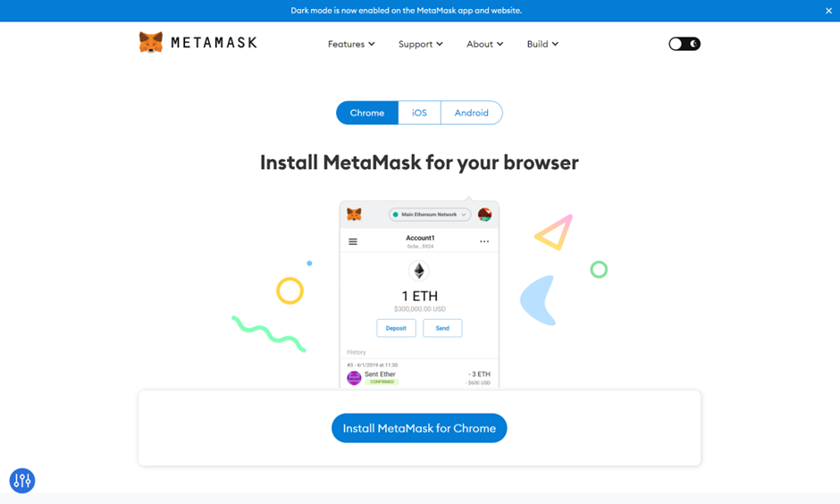Viewport: 840px width, 504px height.
Task: Click the METAMASK wordmark text
Action: (214, 43)
